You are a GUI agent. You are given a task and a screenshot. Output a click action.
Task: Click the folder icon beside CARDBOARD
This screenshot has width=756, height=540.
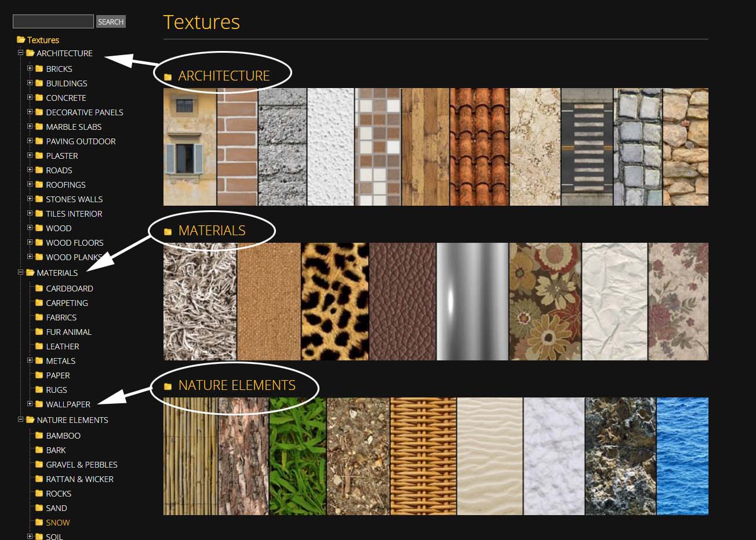[38, 288]
